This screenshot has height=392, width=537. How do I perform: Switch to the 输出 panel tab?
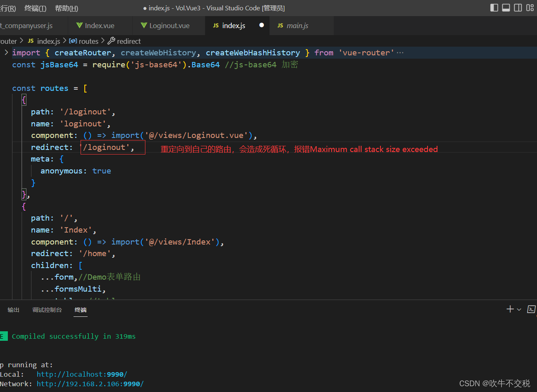pos(14,310)
